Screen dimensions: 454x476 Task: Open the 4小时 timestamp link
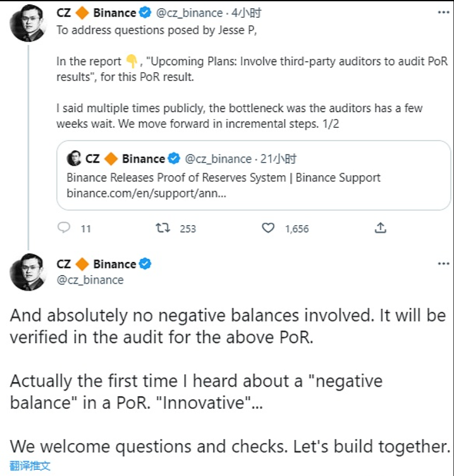point(247,13)
